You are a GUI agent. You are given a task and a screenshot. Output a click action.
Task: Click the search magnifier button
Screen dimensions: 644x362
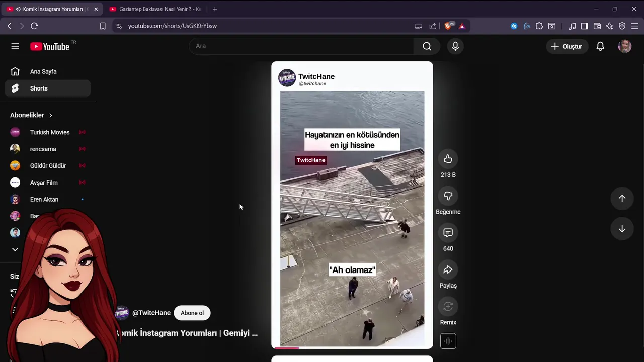427,46
